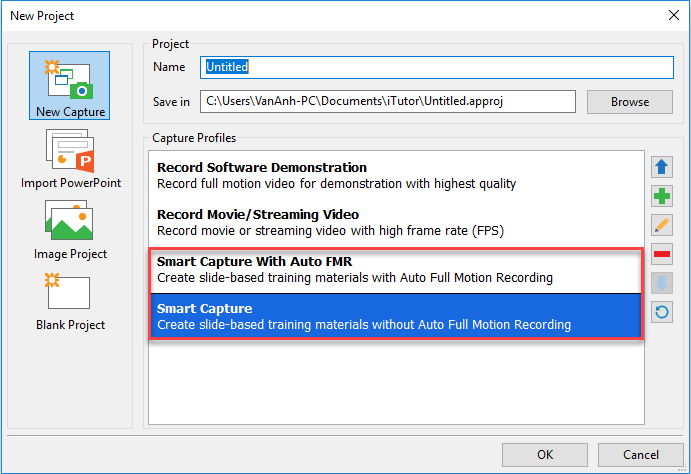This screenshot has width=691, height=474.
Task: Close the New Project window
Action: (673, 15)
